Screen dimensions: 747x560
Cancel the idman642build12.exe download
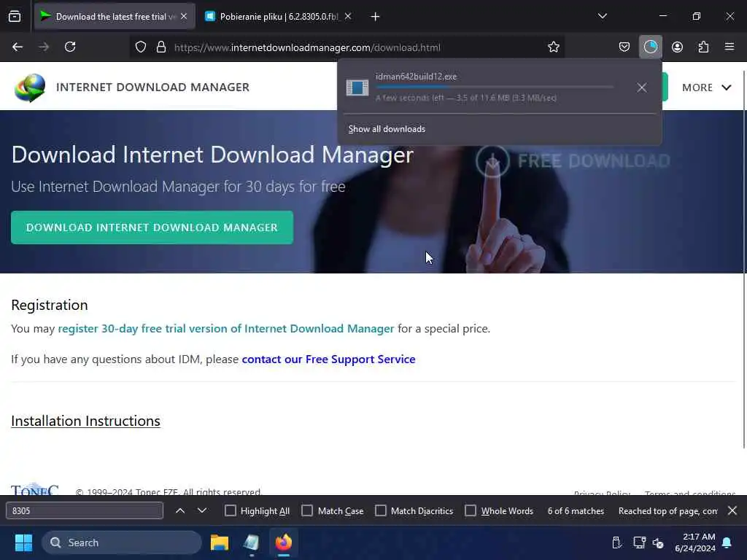[x=642, y=87]
